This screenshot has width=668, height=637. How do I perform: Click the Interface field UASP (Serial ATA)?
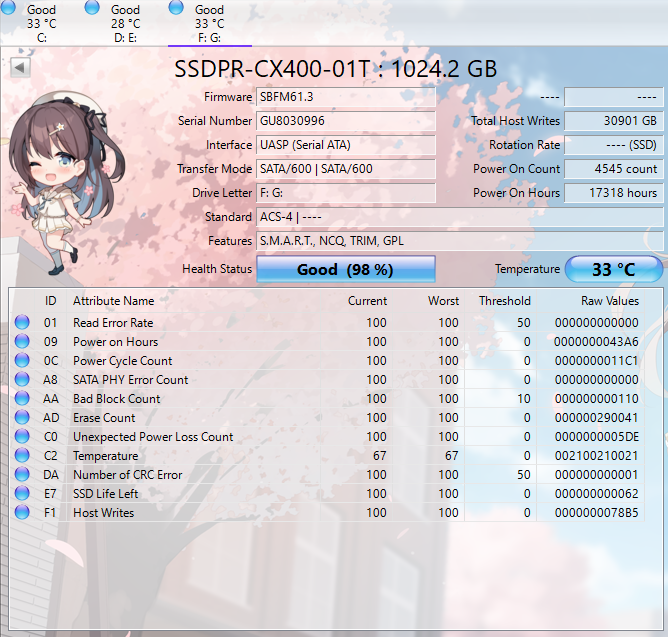point(346,145)
